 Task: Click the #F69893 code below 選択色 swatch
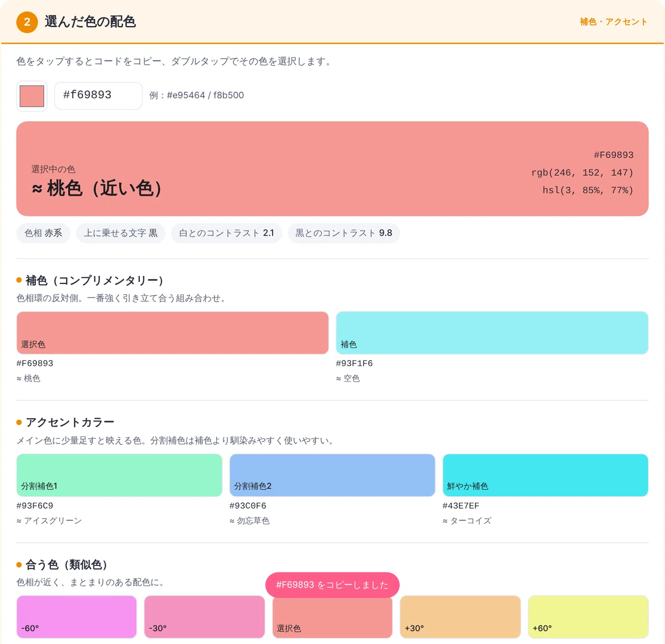(35, 363)
